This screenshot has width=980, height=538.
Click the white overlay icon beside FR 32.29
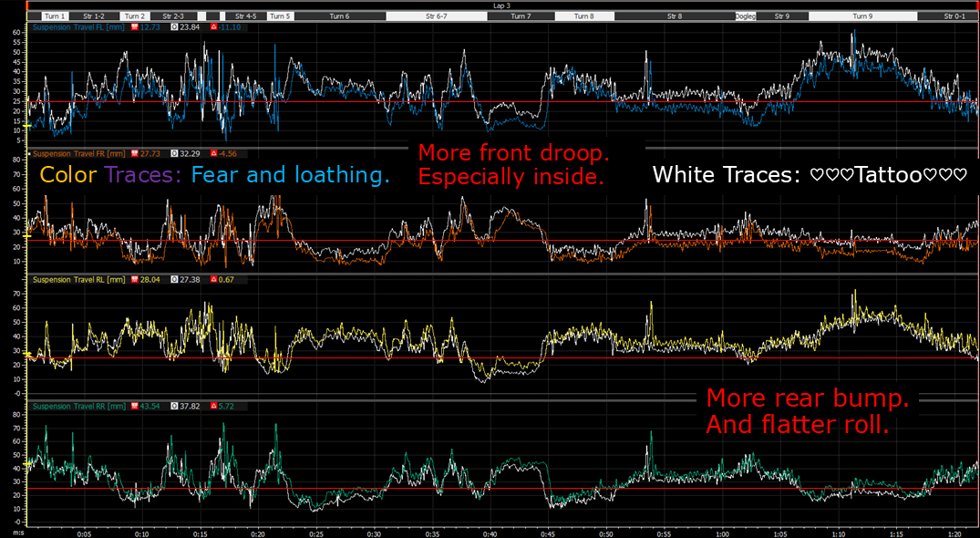(x=176, y=154)
